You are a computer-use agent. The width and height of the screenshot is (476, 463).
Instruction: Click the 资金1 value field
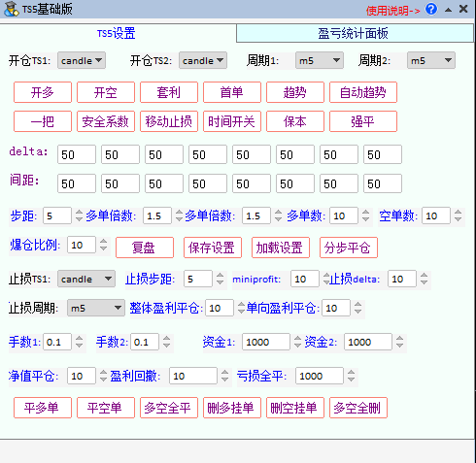point(266,342)
